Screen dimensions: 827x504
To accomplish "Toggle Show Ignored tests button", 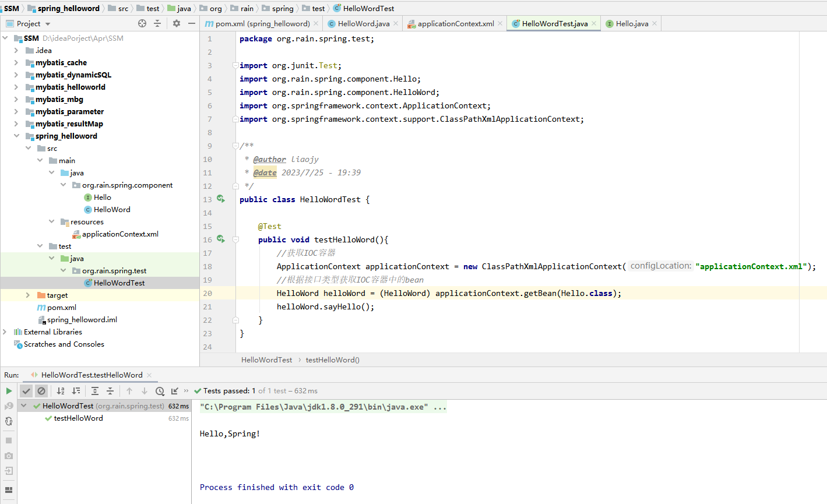I will click(41, 391).
